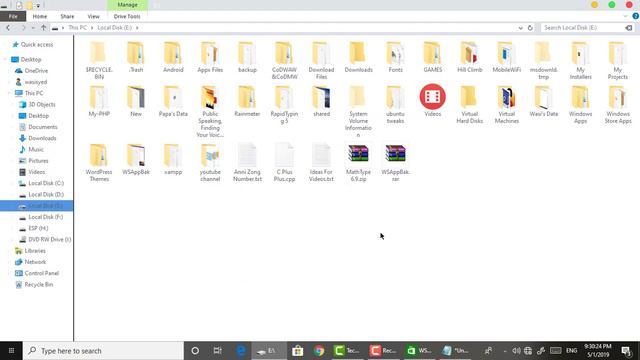Open the Android folder
The height and width of the screenshot is (360, 640).
[x=173, y=58]
